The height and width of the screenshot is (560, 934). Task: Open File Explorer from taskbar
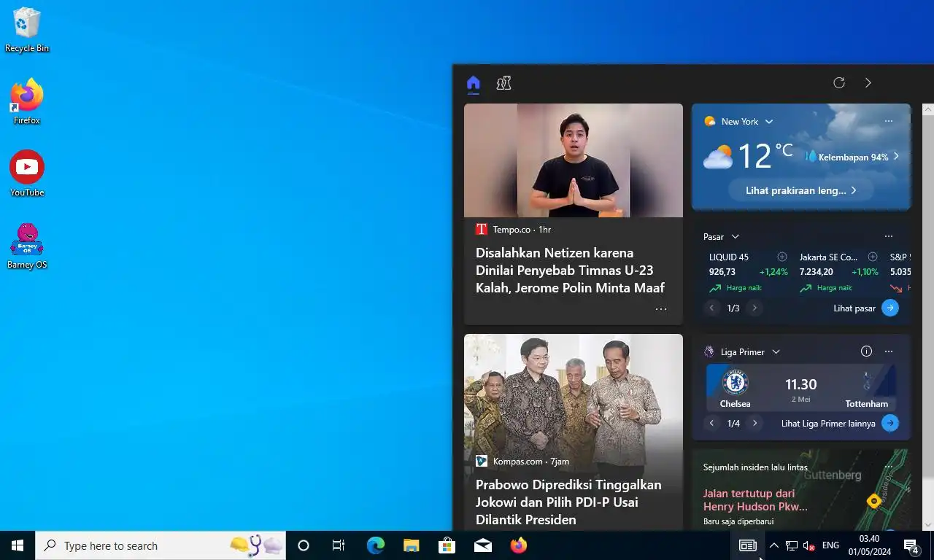[x=412, y=545]
